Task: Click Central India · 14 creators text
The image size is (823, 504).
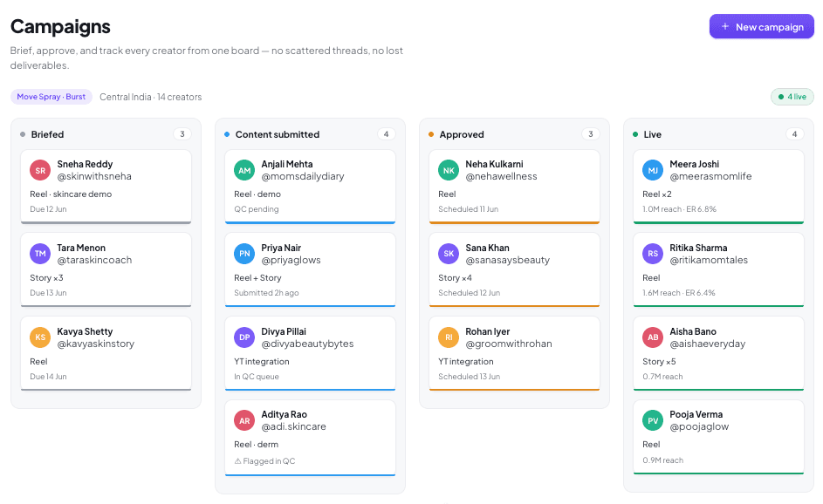Action: click(x=151, y=97)
